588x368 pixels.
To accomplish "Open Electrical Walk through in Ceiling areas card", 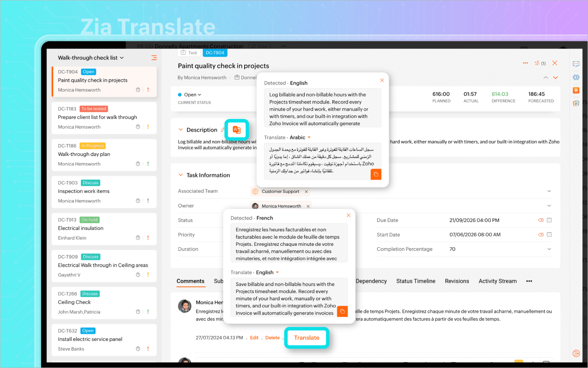I will pyautogui.click(x=104, y=266).
